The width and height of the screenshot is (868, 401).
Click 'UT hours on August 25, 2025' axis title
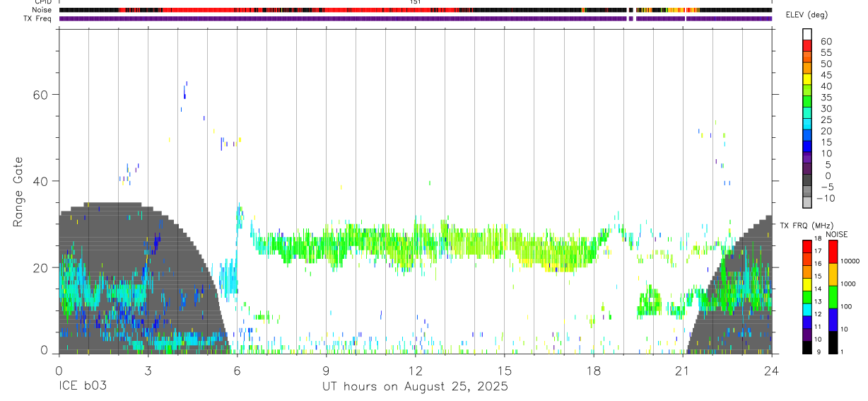pyautogui.click(x=415, y=387)
